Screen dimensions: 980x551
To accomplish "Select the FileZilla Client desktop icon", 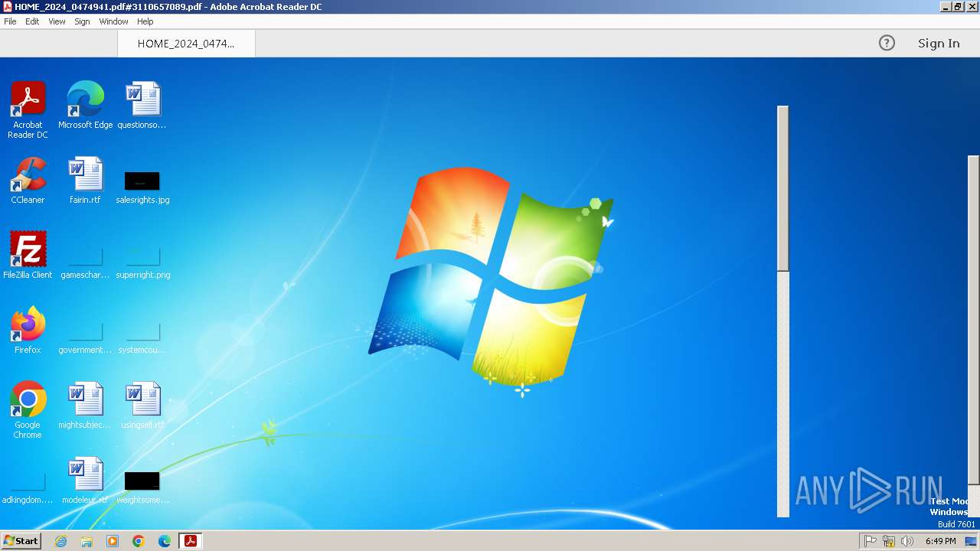I will click(28, 256).
